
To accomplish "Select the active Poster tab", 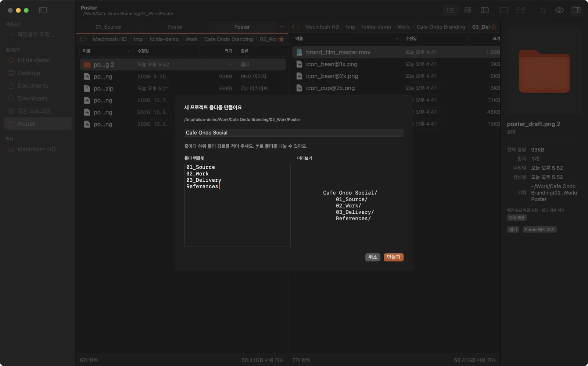I will pyautogui.click(x=242, y=27).
